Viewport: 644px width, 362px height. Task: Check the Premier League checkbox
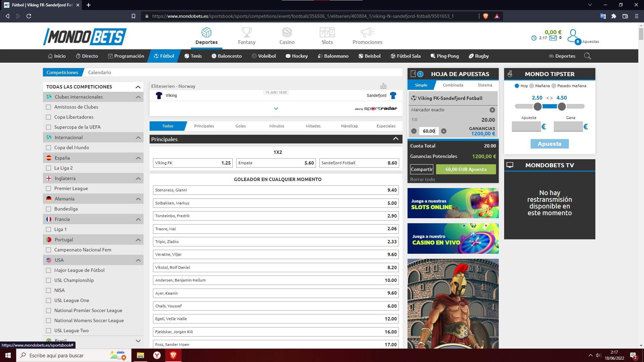(49, 188)
